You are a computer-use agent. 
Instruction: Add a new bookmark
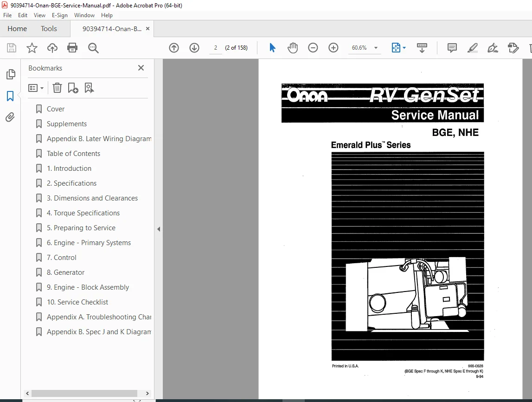point(73,88)
